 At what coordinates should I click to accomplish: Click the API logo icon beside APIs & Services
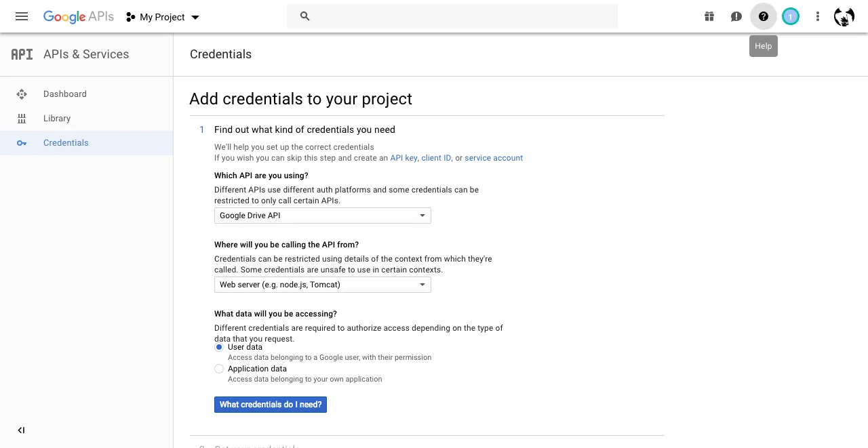click(x=22, y=54)
